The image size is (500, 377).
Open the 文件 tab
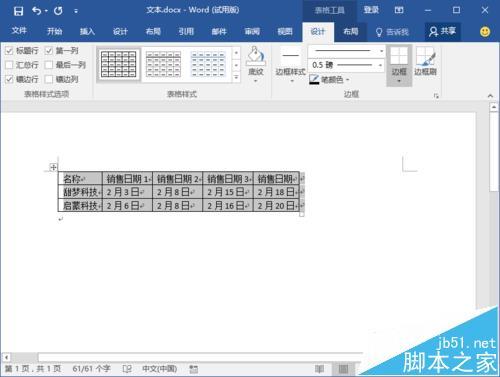tap(19, 31)
